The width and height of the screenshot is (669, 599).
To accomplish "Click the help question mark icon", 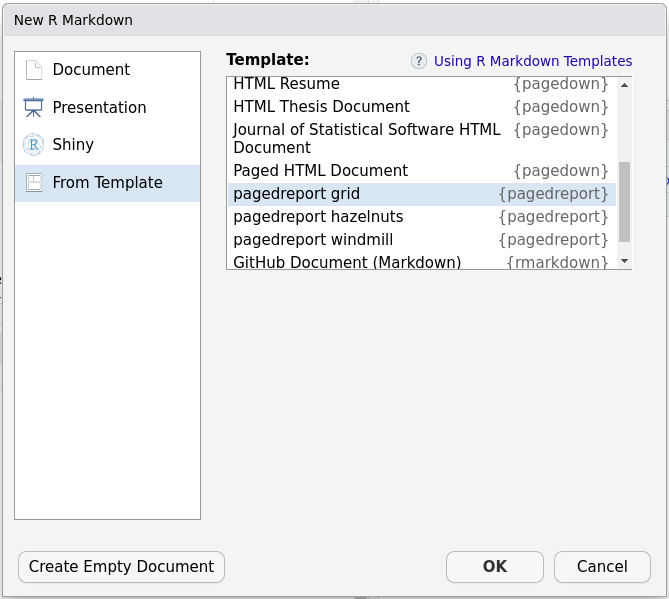I will pos(419,62).
